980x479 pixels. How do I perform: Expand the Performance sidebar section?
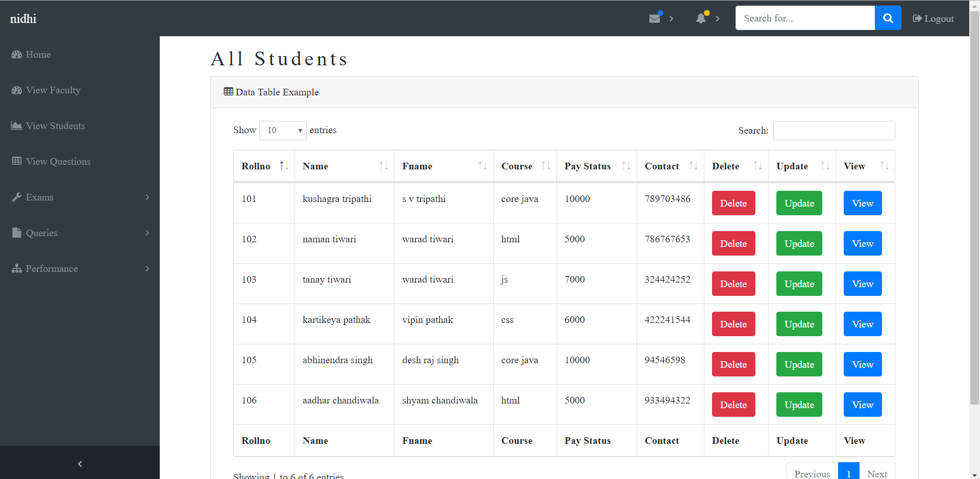(x=51, y=269)
